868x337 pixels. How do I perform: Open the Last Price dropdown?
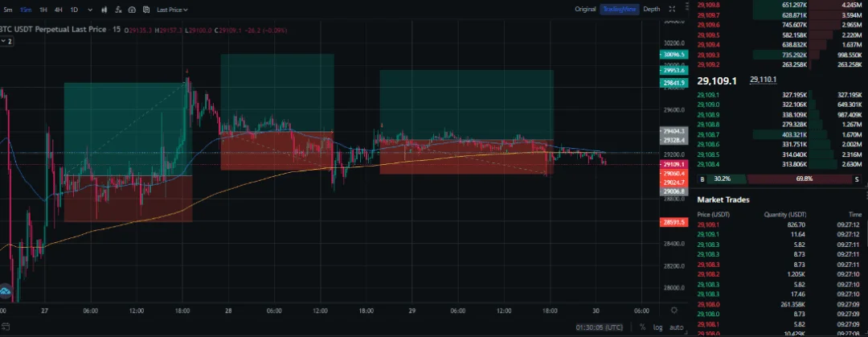tap(172, 10)
